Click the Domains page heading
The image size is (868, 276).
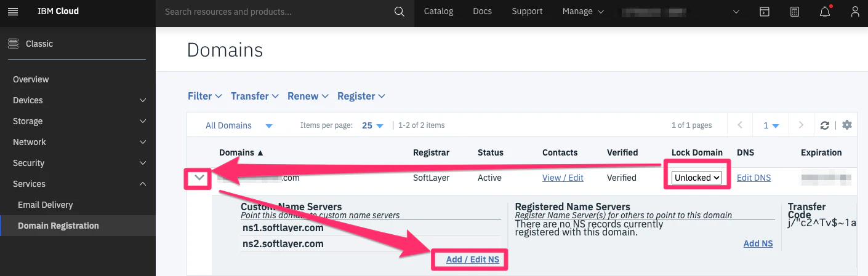pyautogui.click(x=225, y=50)
